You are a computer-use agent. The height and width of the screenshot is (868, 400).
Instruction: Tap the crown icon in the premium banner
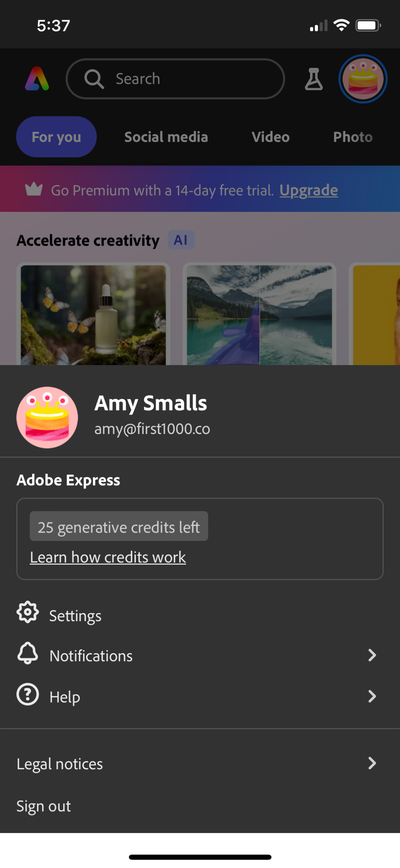34,189
